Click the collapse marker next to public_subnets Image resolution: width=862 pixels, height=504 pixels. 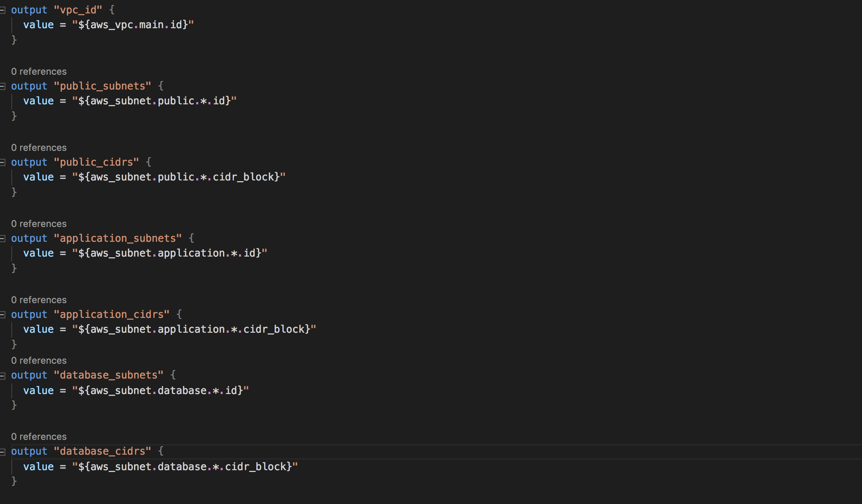point(3,86)
